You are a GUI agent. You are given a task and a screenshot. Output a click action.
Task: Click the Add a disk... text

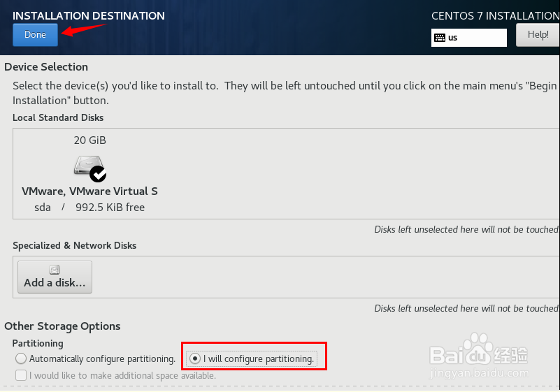click(55, 283)
